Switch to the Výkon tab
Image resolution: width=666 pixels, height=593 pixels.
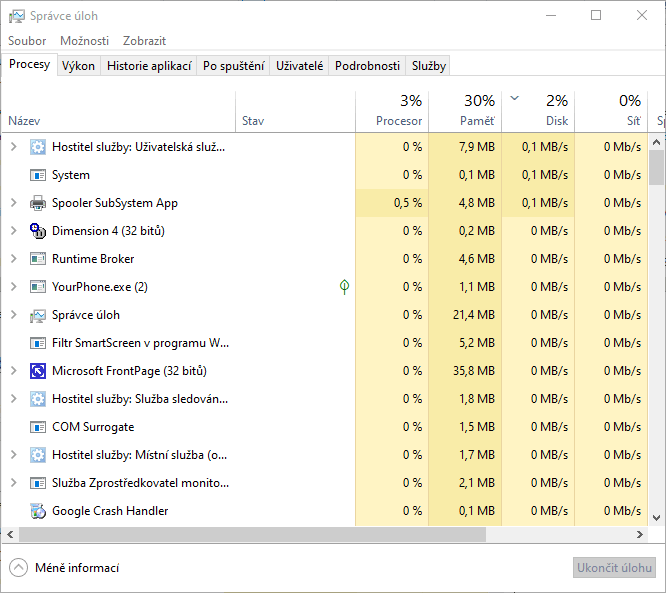pyautogui.click(x=78, y=66)
